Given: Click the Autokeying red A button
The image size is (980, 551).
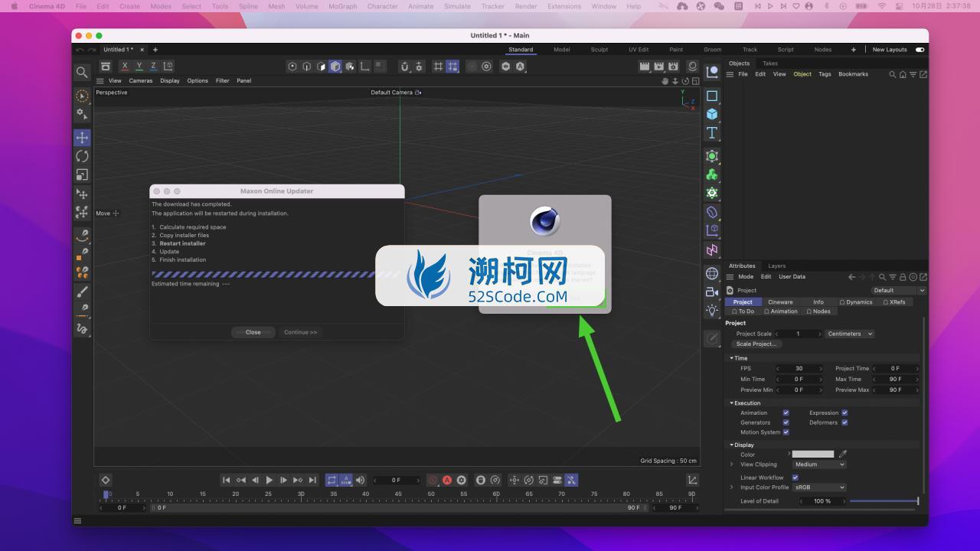Looking at the screenshot, I should (447, 480).
